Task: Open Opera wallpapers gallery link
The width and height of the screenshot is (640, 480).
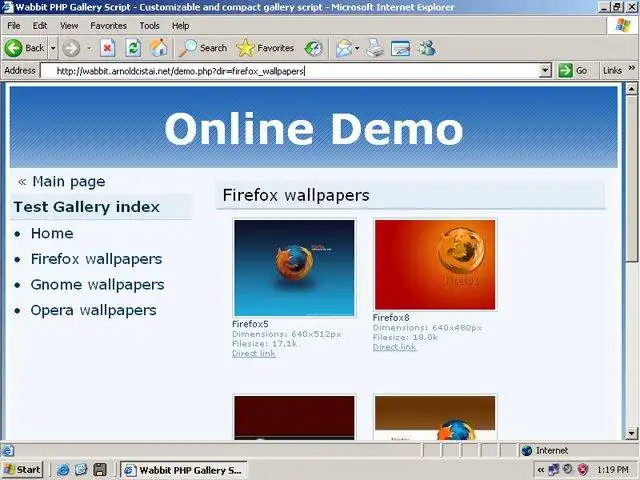Action: pos(93,310)
